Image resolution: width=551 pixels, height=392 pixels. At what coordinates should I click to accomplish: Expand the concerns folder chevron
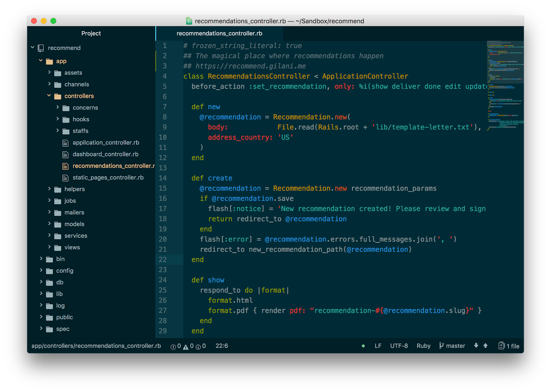pos(58,107)
